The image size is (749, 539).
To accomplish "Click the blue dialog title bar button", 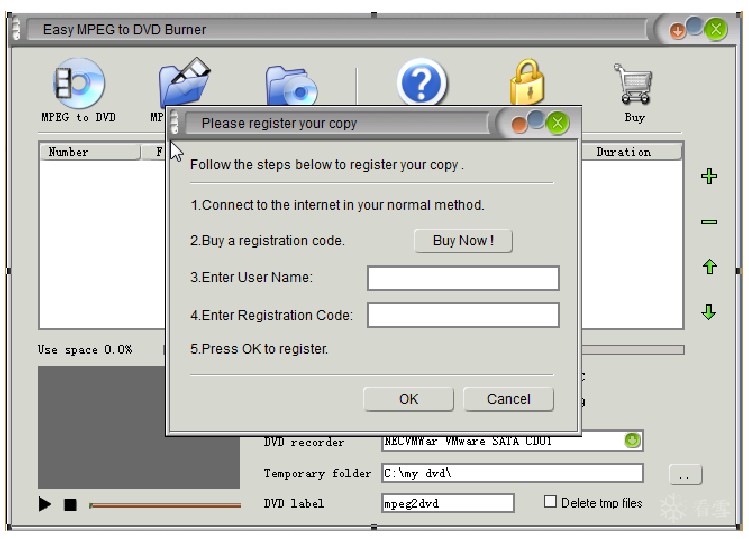I will [536, 119].
